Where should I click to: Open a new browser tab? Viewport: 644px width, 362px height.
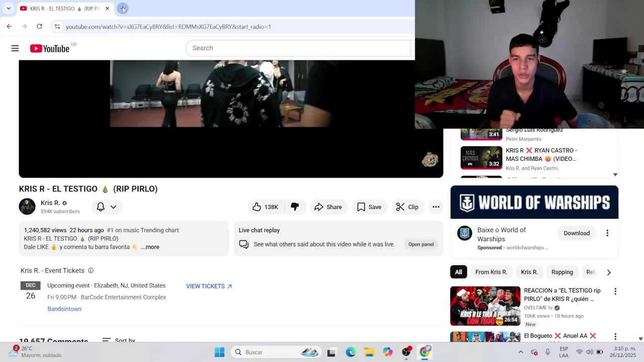(x=123, y=9)
